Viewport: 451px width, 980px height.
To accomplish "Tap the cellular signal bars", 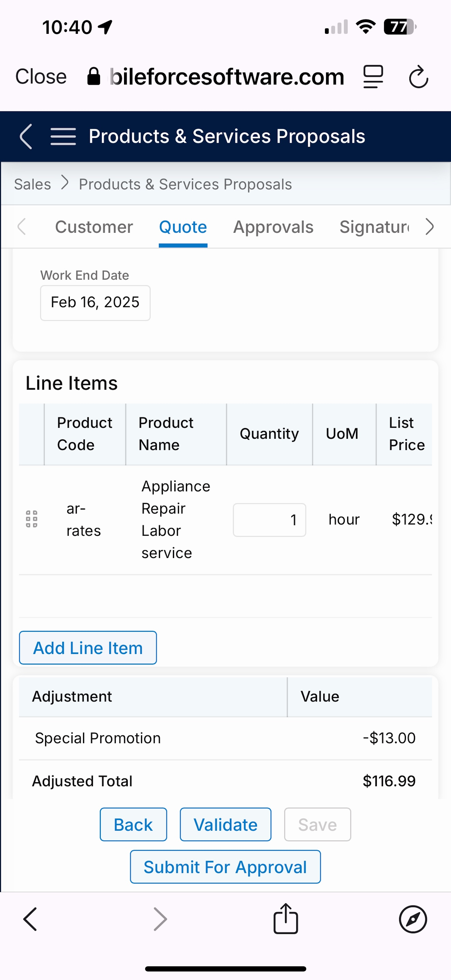I will pyautogui.click(x=336, y=27).
